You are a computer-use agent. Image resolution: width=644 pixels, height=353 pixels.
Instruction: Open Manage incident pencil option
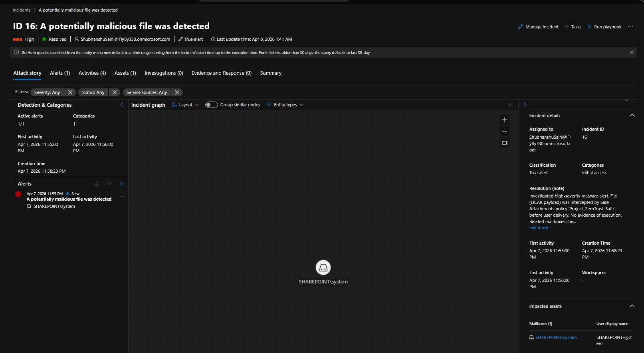(538, 27)
